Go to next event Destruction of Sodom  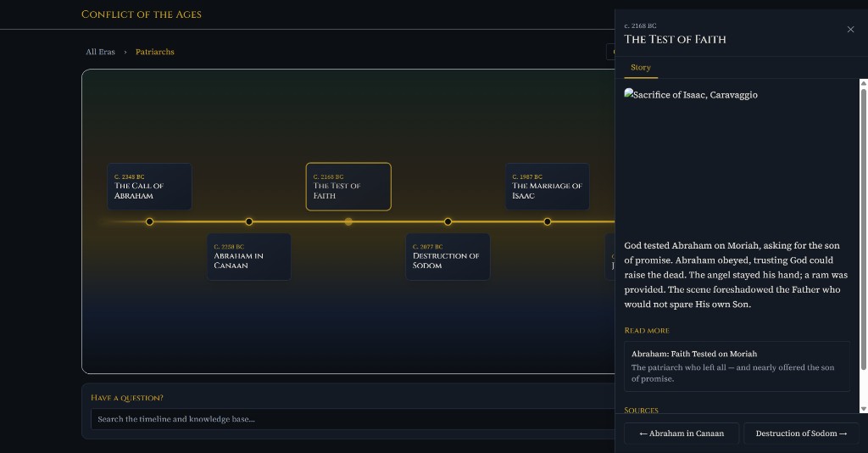(x=801, y=433)
